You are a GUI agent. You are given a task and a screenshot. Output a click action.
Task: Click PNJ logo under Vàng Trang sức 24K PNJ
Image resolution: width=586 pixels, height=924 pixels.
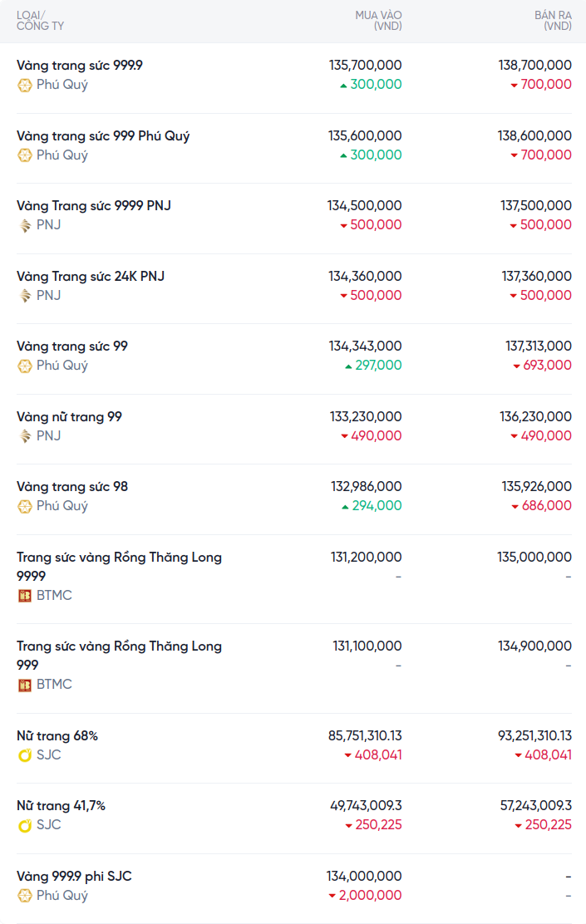[x=25, y=296]
